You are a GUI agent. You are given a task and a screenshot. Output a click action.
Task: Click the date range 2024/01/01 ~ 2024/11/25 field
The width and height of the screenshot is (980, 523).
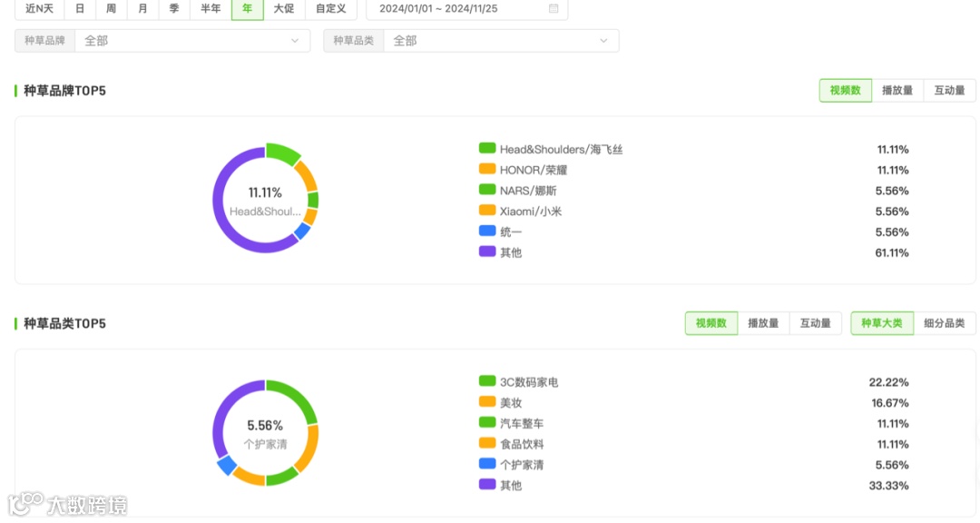click(467, 9)
